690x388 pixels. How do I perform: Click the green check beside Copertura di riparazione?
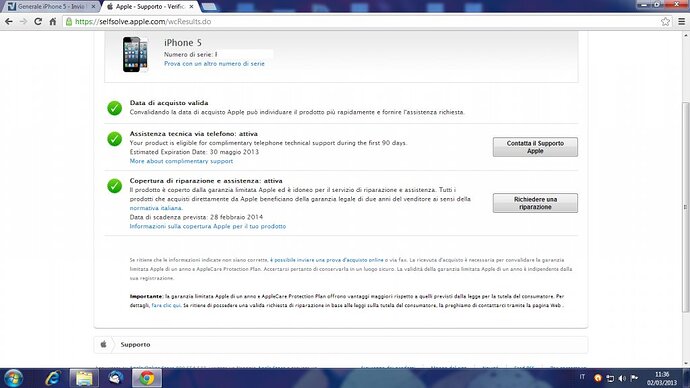point(114,186)
